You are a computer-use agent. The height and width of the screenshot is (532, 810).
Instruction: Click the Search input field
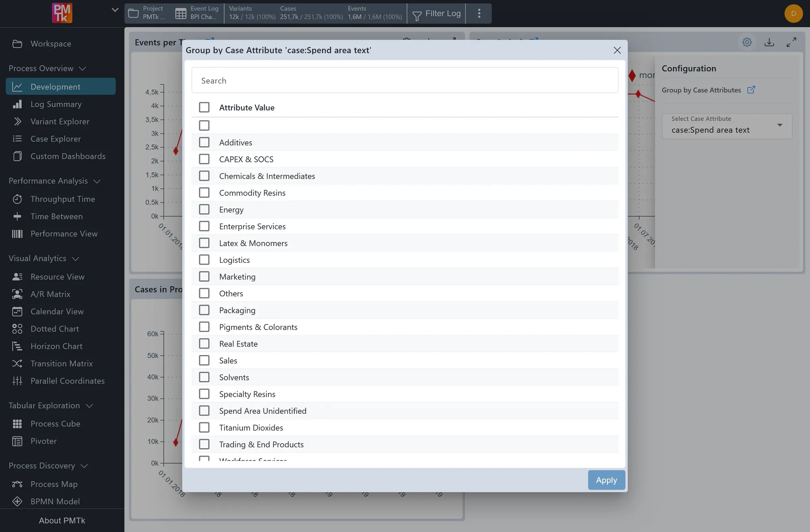click(405, 81)
